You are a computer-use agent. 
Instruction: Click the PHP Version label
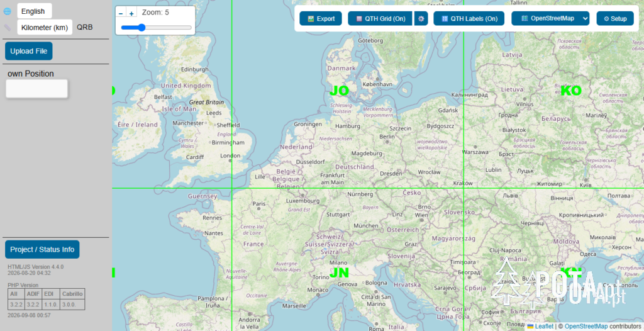pos(23,285)
